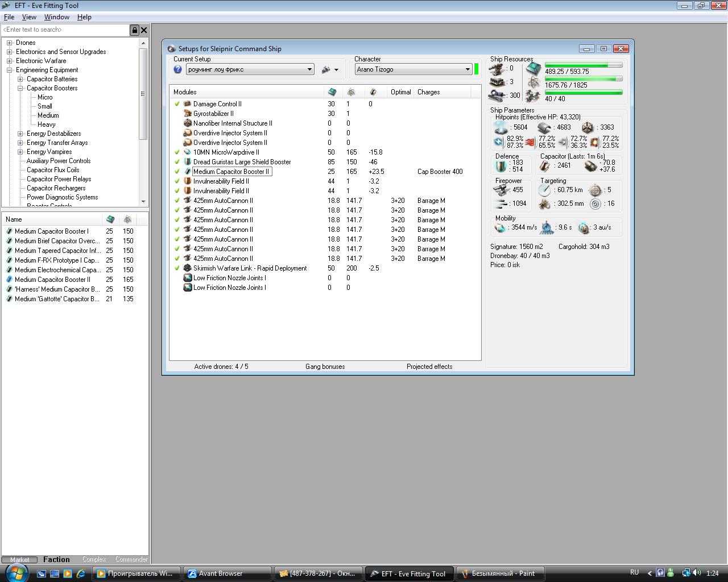Click the Active drones: 4 / 5 label
The height and width of the screenshot is (582, 728).
(221, 367)
